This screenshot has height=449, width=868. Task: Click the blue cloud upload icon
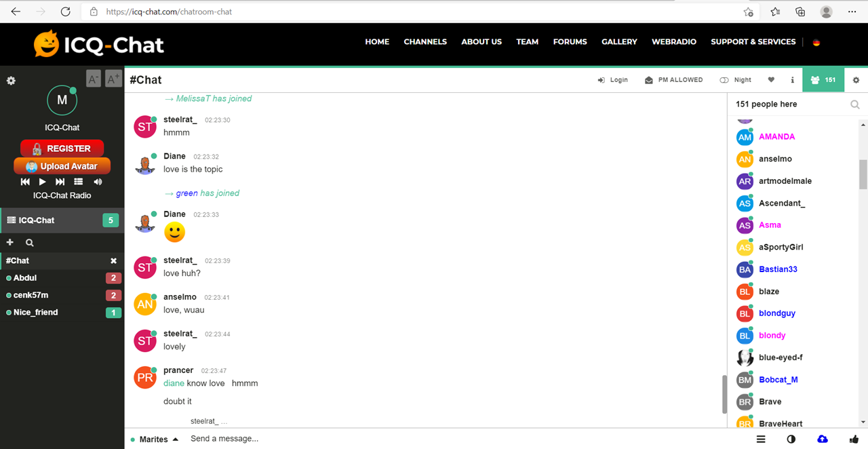click(822, 439)
